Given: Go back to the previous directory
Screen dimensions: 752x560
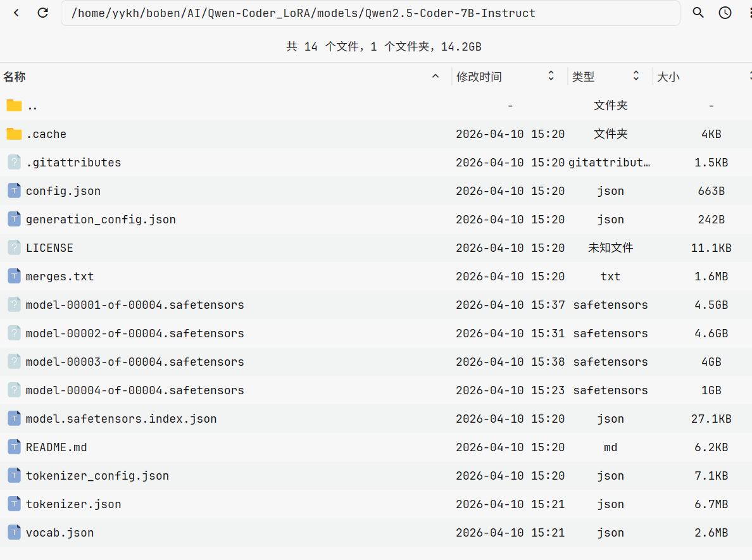Looking at the screenshot, I should pyautogui.click(x=16, y=13).
